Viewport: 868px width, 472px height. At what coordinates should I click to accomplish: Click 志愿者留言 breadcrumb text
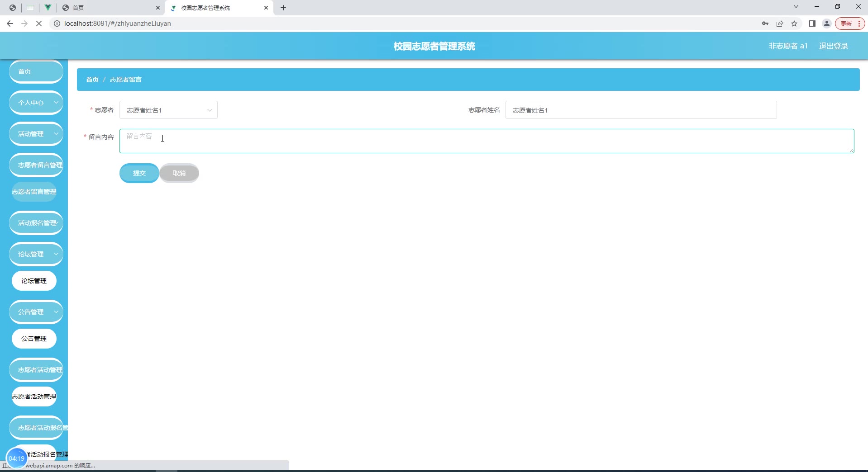pos(126,80)
